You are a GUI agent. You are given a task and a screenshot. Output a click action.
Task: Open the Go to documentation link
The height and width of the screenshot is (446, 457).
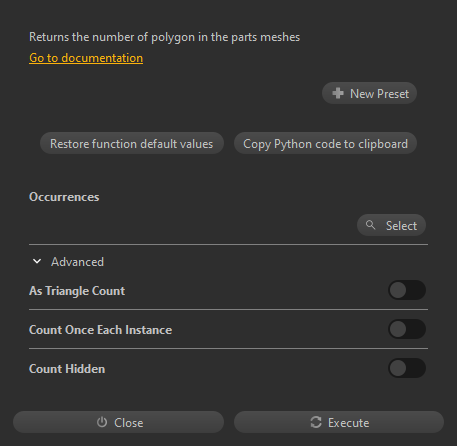tap(86, 58)
